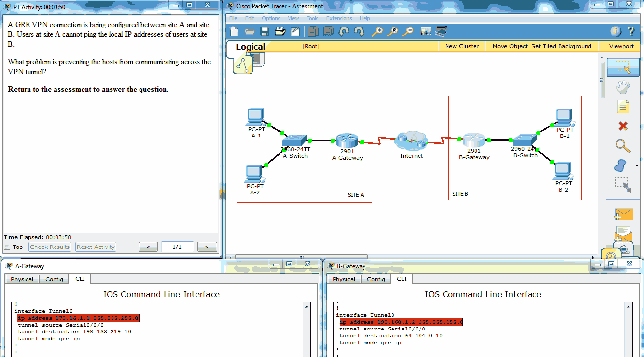Viewport: 644px width, 357px height.
Task: Save the network with the floppy disk icon
Action: pyautogui.click(x=264, y=31)
